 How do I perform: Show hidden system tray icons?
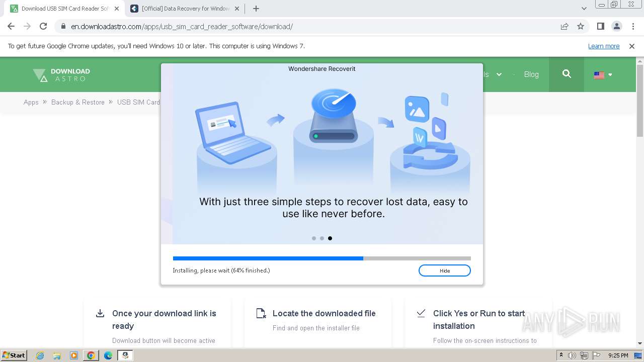[561, 355]
